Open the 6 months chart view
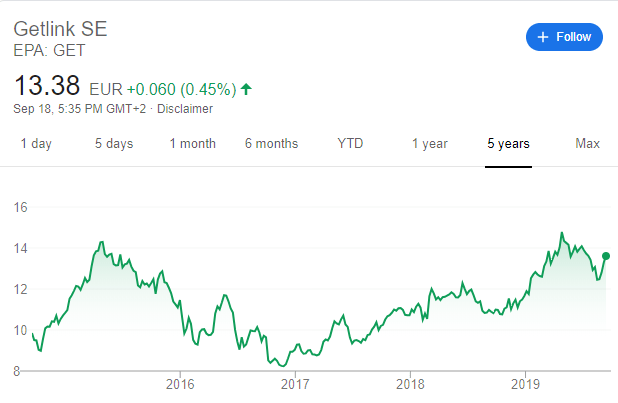The width and height of the screenshot is (618, 403). [272, 144]
